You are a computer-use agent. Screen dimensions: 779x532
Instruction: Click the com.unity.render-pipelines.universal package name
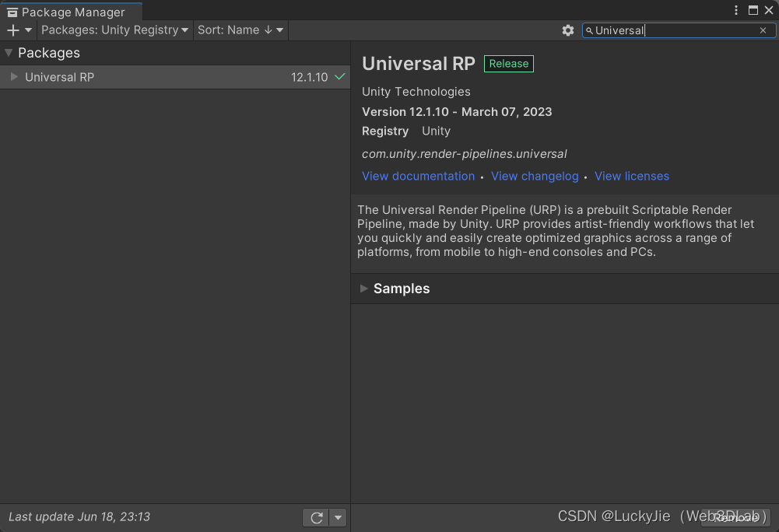coord(464,154)
